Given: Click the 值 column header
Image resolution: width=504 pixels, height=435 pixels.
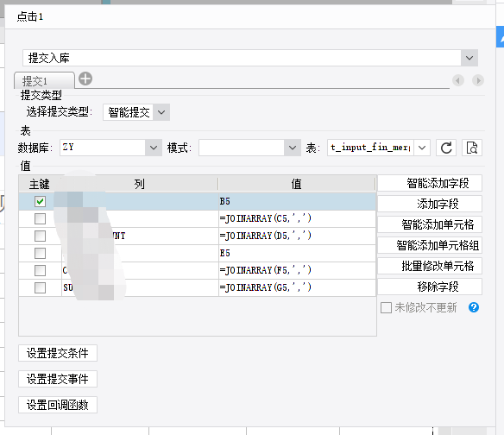Looking at the screenshot, I should [x=297, y=184].
